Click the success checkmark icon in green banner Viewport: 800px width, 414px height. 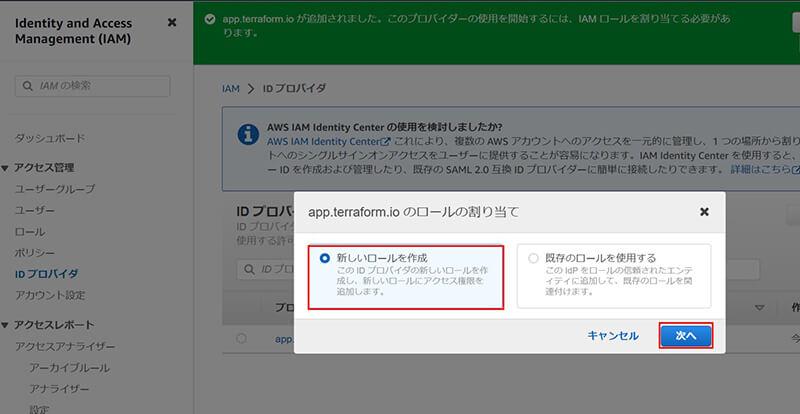pyautogui.click(x=209, y=19)
